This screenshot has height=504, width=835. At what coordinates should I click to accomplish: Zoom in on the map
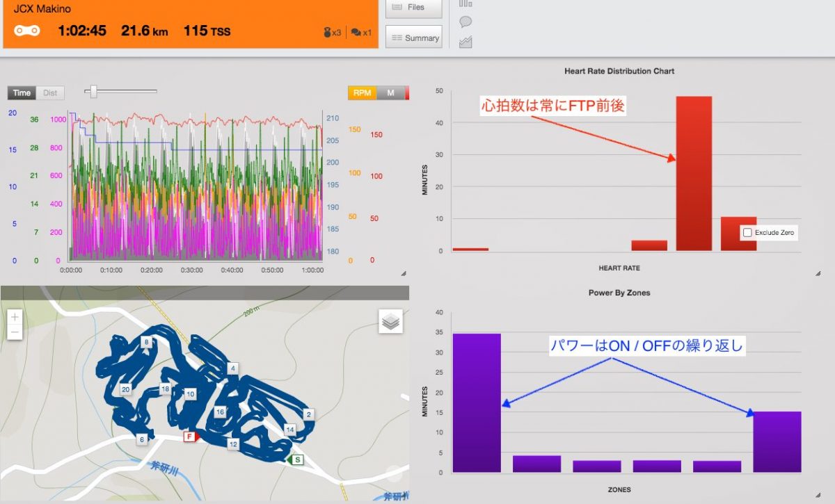coord(15,317)
